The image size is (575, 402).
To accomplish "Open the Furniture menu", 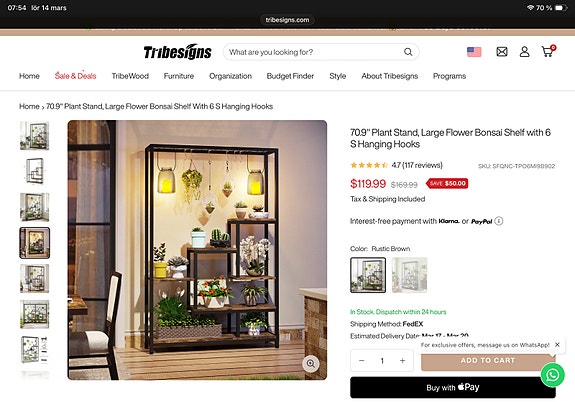I will click(x=179, y=76).
